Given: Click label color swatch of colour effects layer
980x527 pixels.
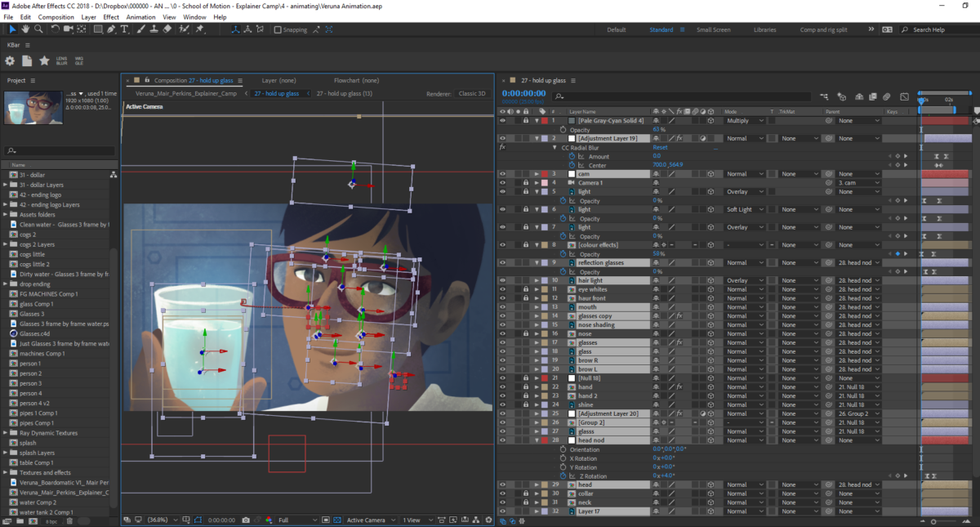Looking at the screenshot, I should pyautogui.click(x=545, y=245).
